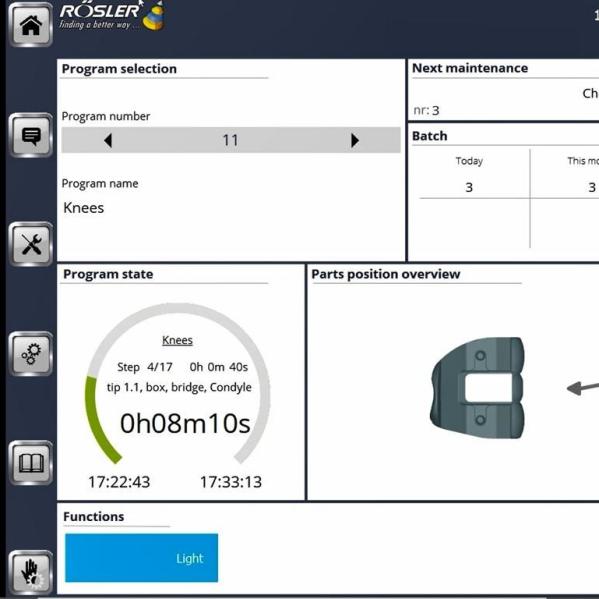Open the gears settings icon

31,354
